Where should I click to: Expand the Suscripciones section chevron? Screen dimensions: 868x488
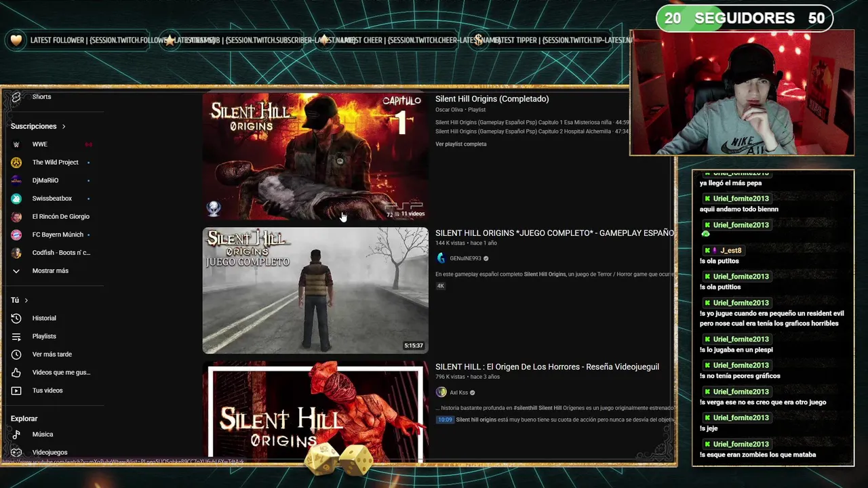[x=64, y=126]
